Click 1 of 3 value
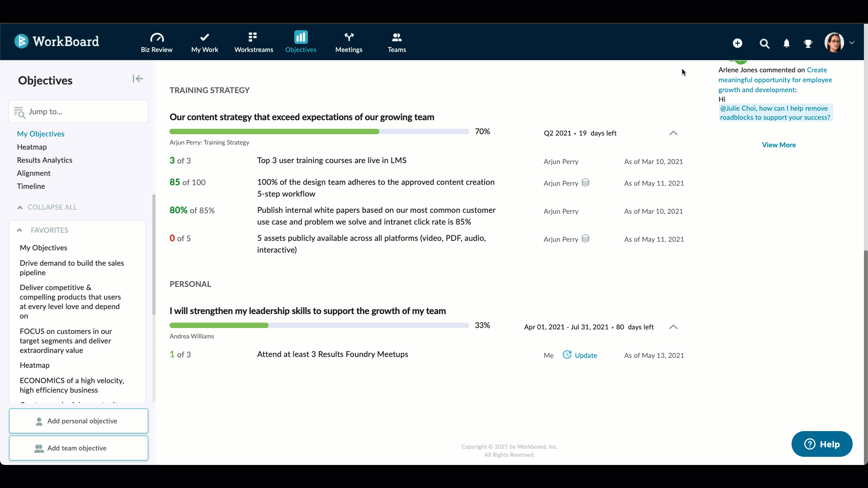Viewport: 868px width, 488px height. point(180,354)
